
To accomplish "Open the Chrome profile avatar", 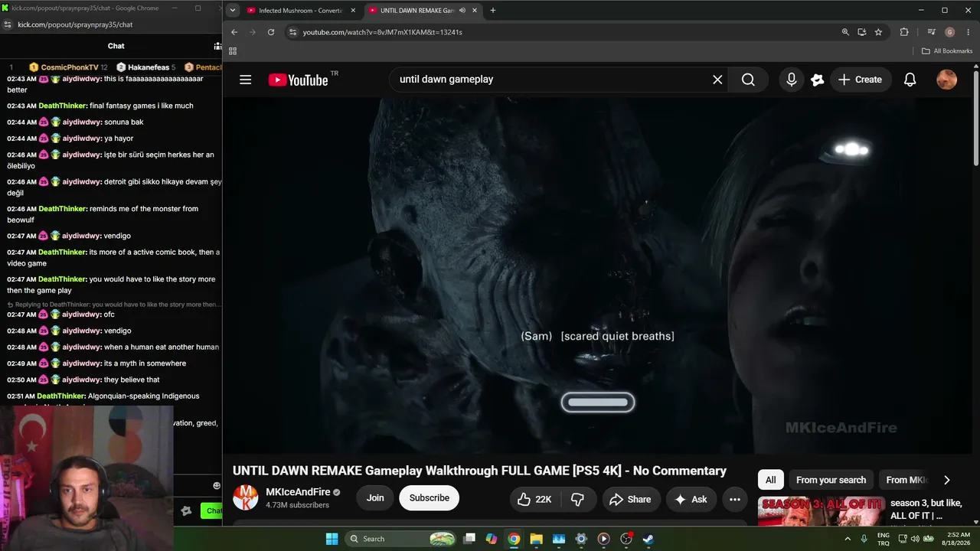I will [949, 32].
